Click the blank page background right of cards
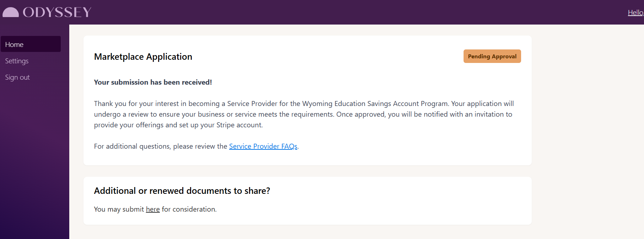 tap(586, 132)
